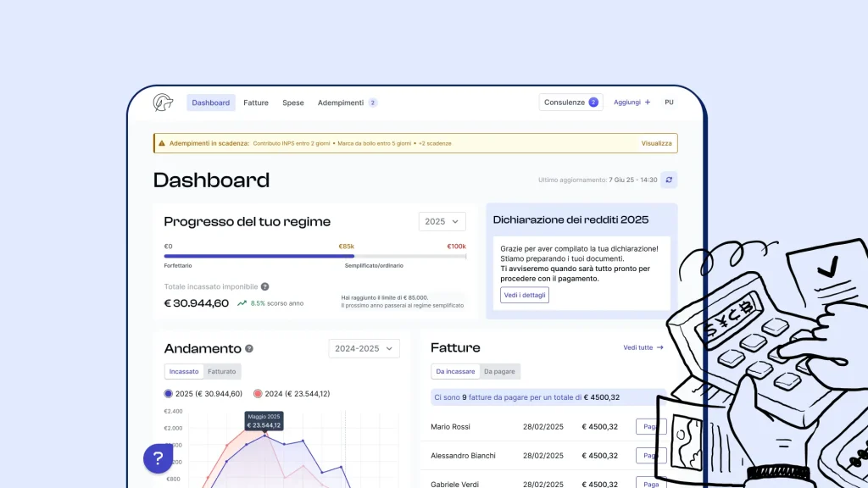Click the refresh data icon
Image resolution: width=868 pixels, height=488 pixels.
[669, 180]
